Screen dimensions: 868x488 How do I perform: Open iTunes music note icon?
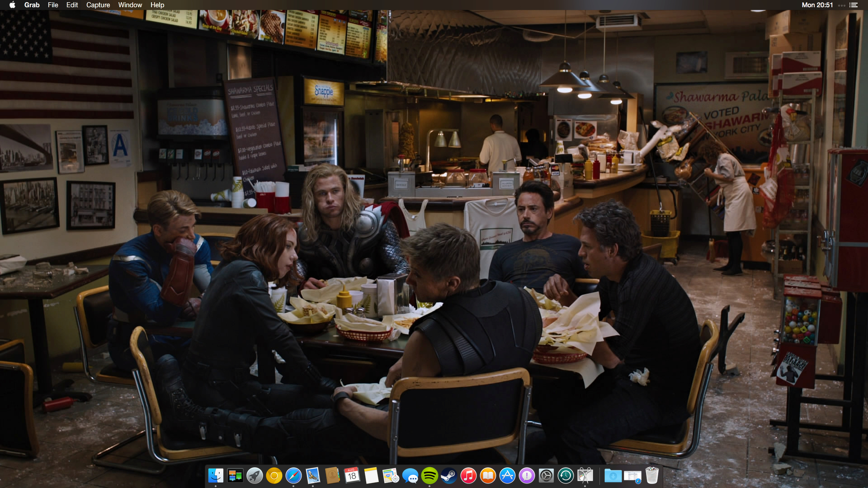tap(468, 475)
